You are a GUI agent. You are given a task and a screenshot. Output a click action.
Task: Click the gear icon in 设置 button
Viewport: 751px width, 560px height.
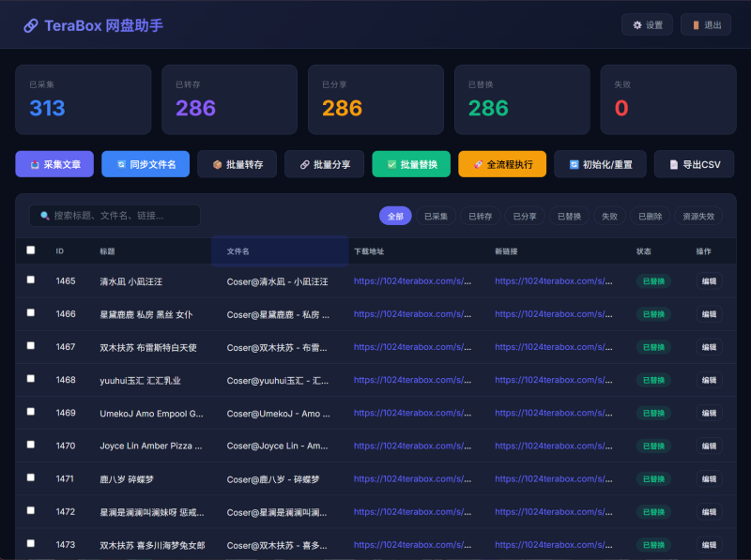point(637,25)
